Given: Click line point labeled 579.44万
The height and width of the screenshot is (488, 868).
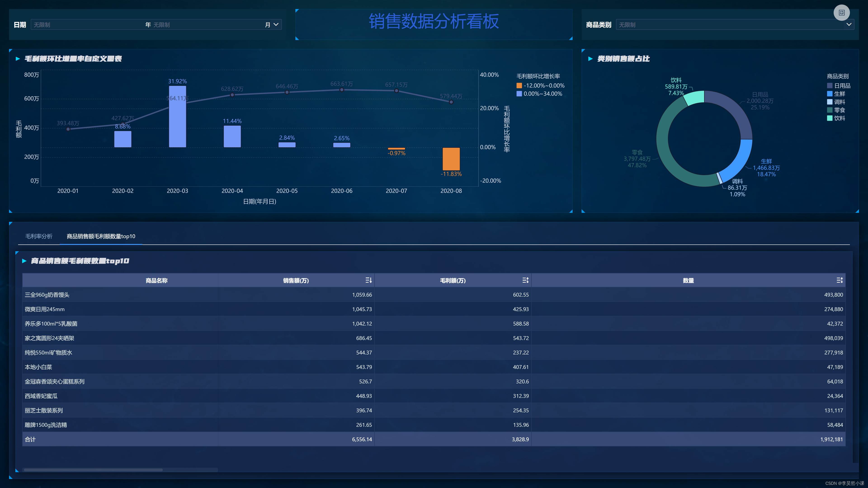Looking at the screenshot, I should 451,102.
